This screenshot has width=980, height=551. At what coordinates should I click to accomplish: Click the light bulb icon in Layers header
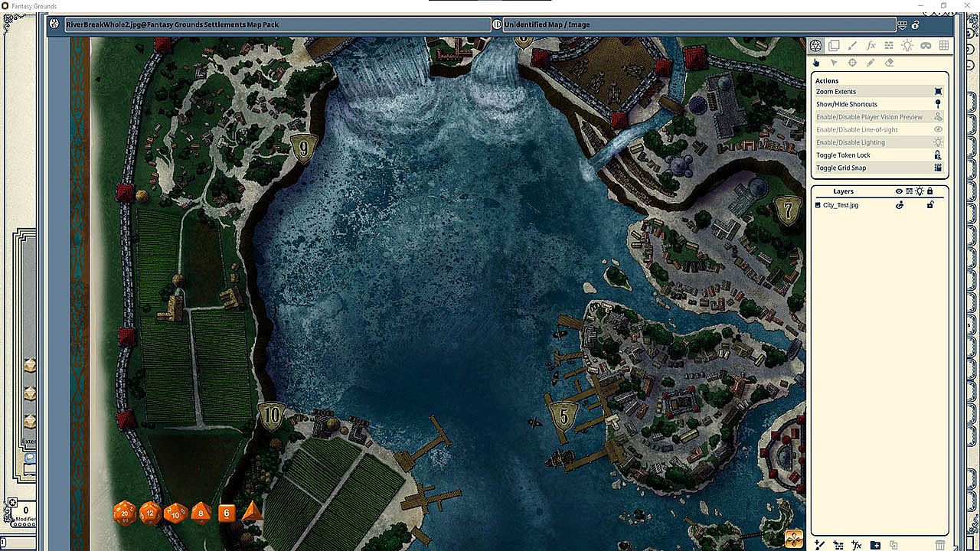(920, 191)
